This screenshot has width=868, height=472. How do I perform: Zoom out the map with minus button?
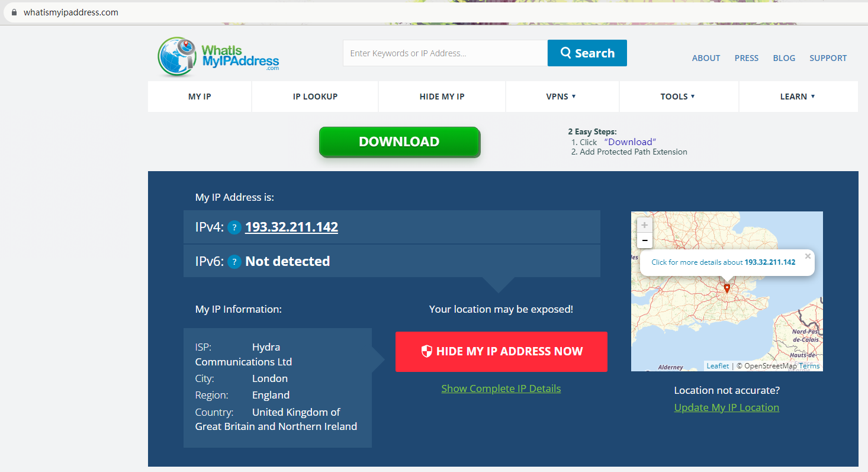click(x=645, y=240)
